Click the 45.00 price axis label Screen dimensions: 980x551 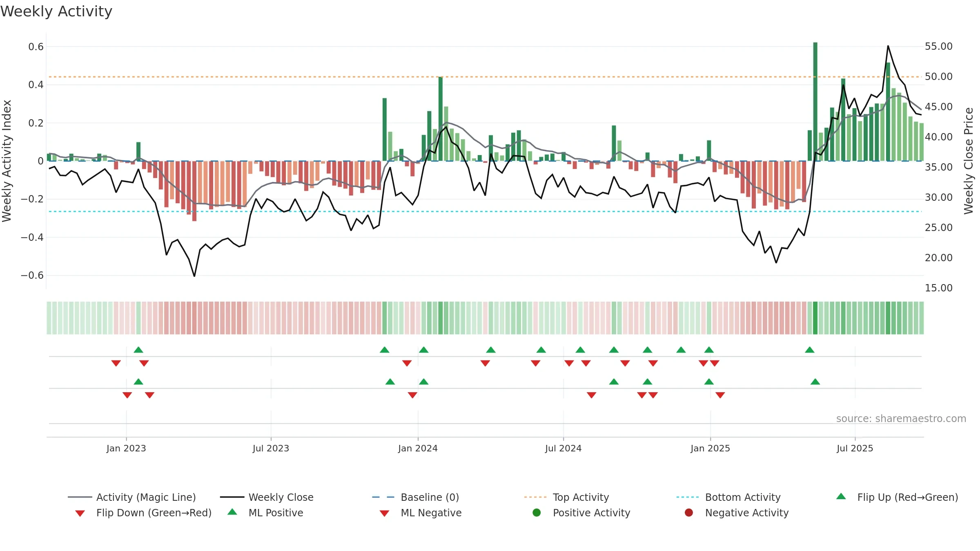point(939,107)
